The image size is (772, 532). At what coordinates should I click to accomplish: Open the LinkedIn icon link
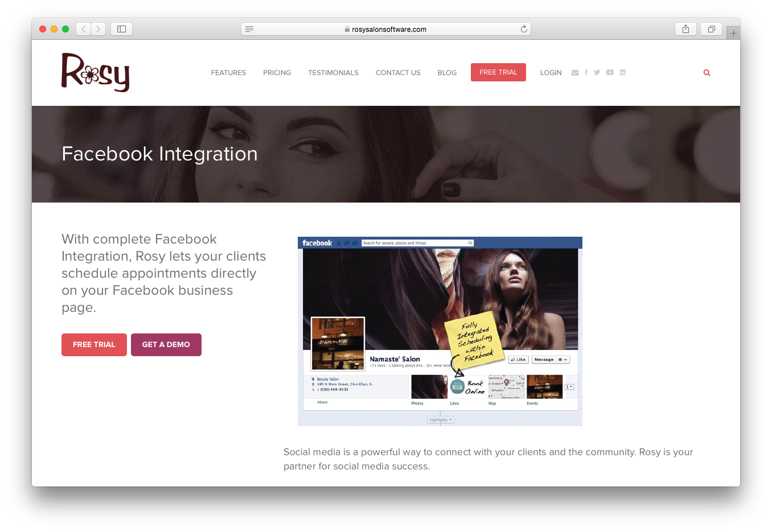click(622, 73)
